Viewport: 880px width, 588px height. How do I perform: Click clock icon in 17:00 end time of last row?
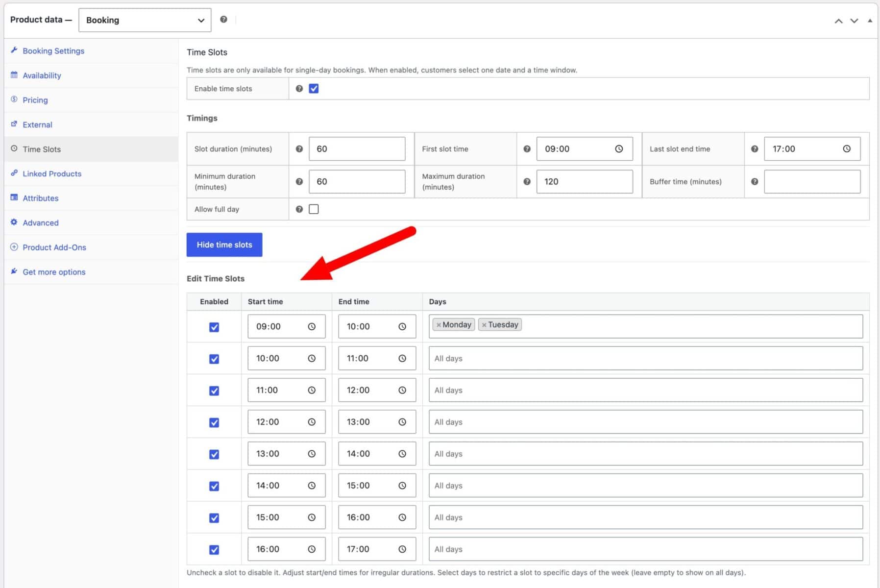pos(402,550)
